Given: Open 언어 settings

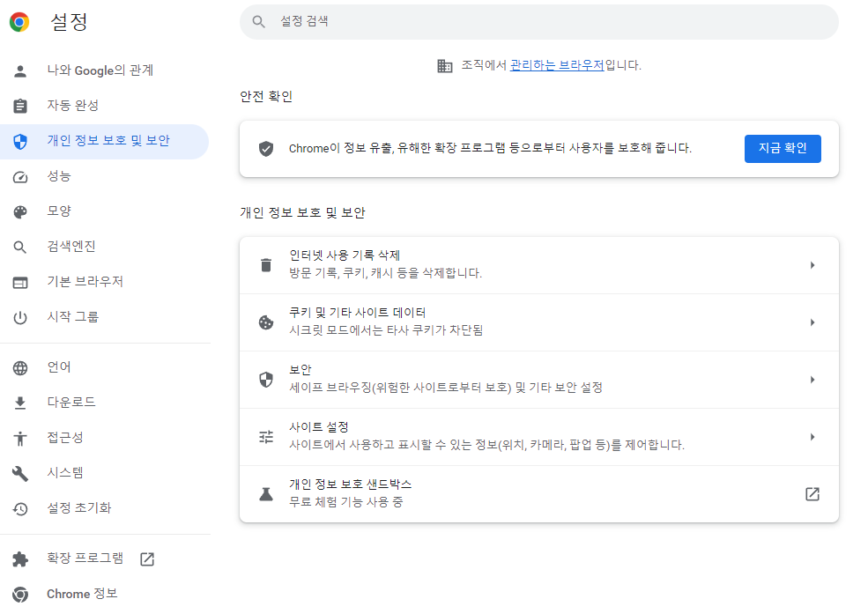Looking at the screenshot, I should (104, 368).
